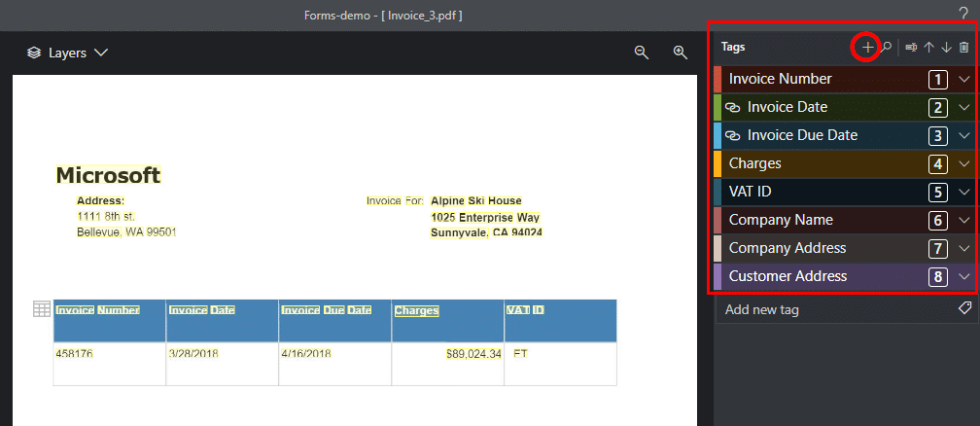Open the Layers dropdown
Image resolution: width=980 pixels, height=426 pixels.
pos(67,53)
